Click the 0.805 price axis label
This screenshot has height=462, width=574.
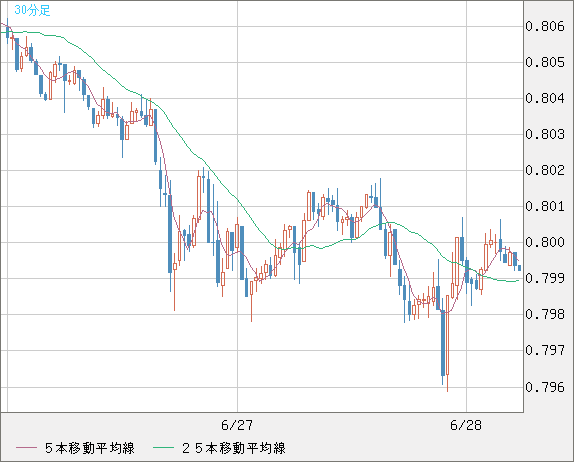pos(545,62)
